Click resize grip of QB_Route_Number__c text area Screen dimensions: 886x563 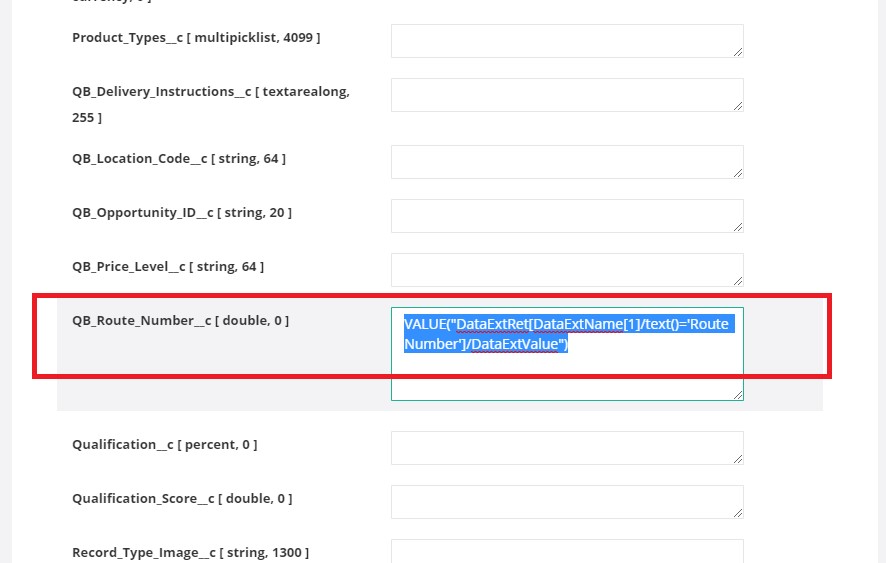click(x=738, y=395)
